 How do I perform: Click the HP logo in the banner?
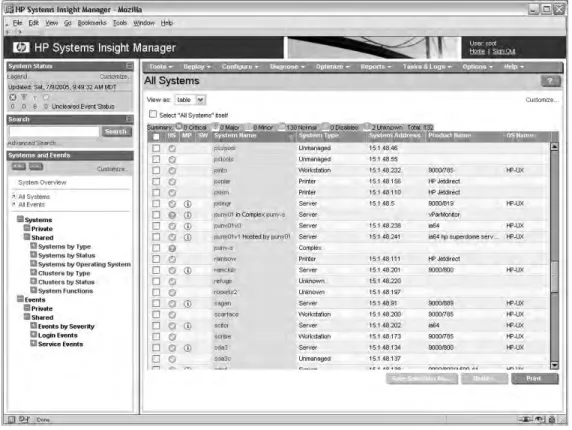(21, 48)
